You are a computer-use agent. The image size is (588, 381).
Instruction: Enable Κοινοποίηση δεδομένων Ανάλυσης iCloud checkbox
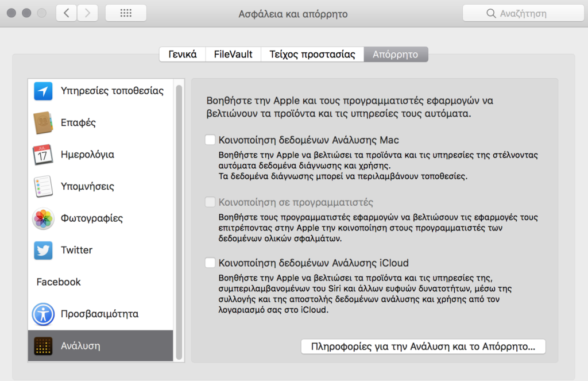210,263
